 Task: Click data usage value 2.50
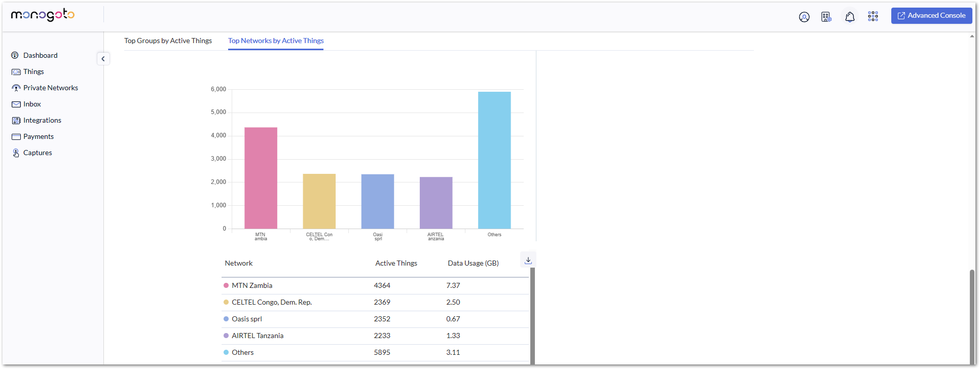(x=453, y=302)
